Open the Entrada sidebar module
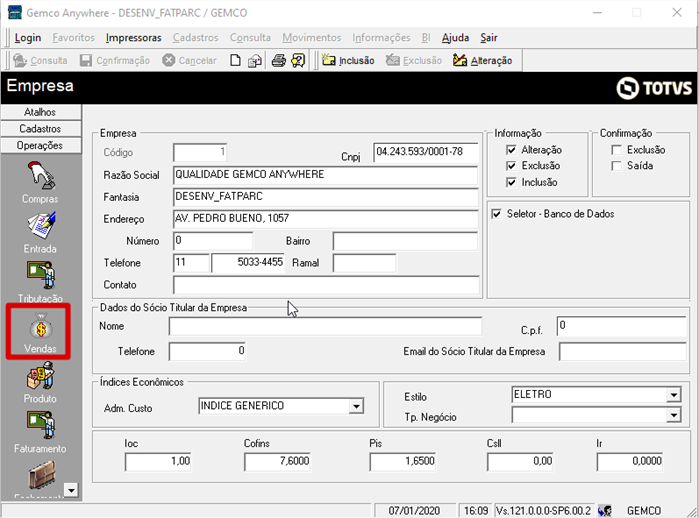 pos(40,233)
